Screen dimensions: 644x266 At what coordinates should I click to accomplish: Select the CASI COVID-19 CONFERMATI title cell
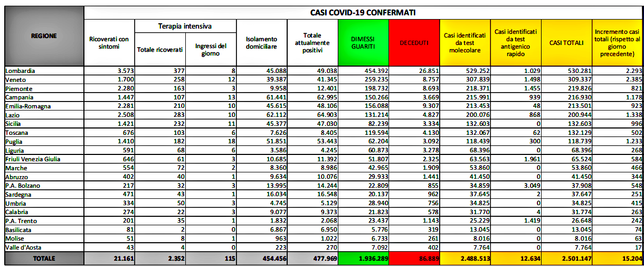tap(363, 13)
